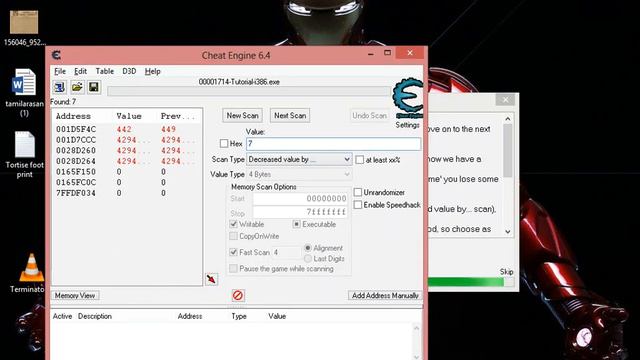Click Add Address Manually button
Viewport: 640px width, 360px height.
385,295
